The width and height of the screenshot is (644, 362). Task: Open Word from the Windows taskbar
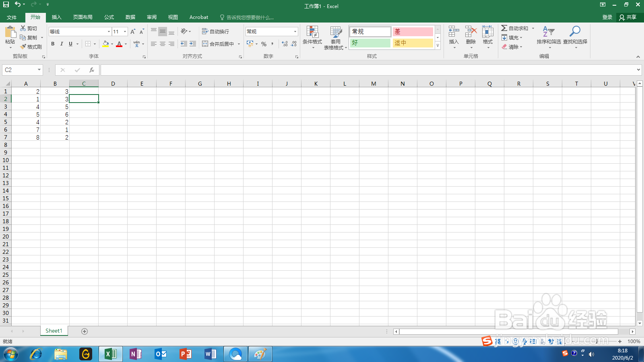point(211,354)
